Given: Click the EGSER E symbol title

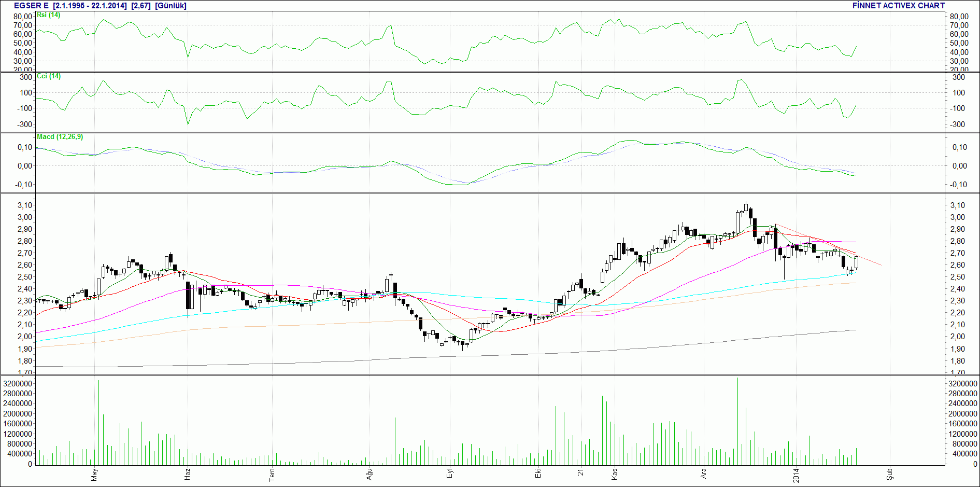Looking at the screenshot, I should pos(31,6).
